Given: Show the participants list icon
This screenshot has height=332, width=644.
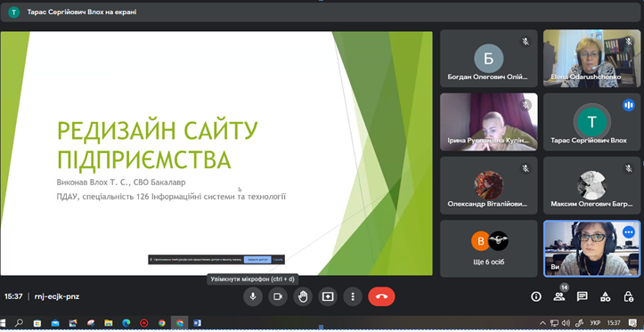Looking at the screenshot, I should pyautogui.click(x=559, y=296).
